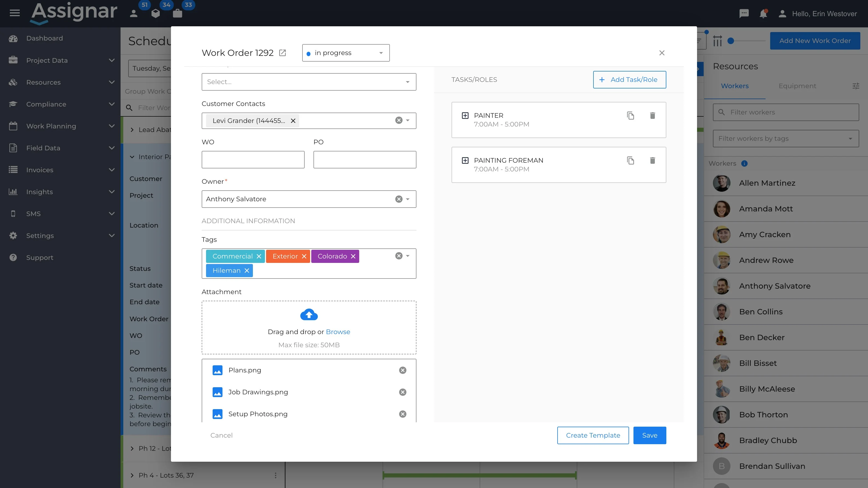
Task: Remove the Colorado tag
Action: 353,256
